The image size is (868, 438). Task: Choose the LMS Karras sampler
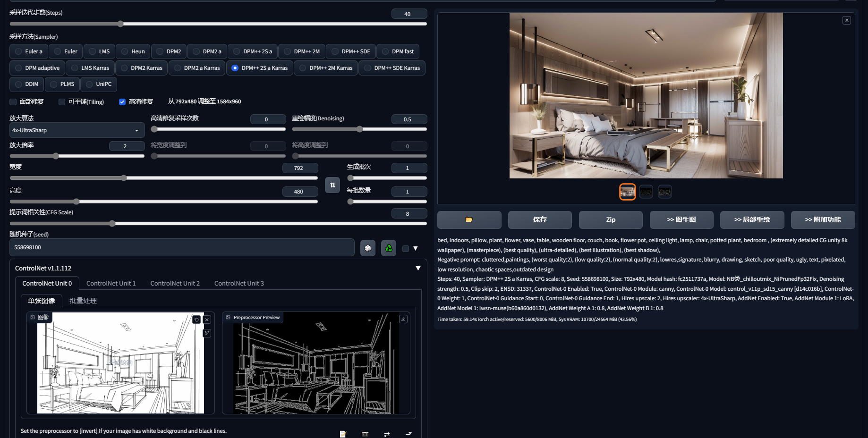[90, 68]
